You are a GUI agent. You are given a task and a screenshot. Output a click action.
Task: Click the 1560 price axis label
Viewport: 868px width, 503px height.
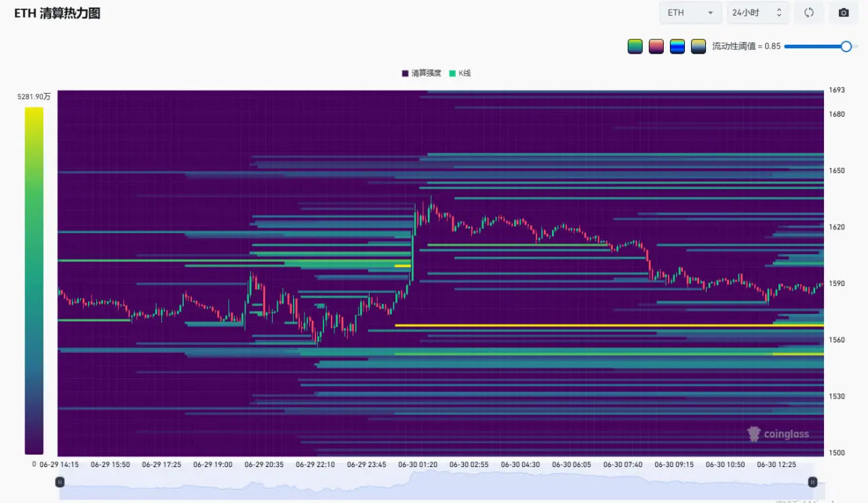pos(836,340)
